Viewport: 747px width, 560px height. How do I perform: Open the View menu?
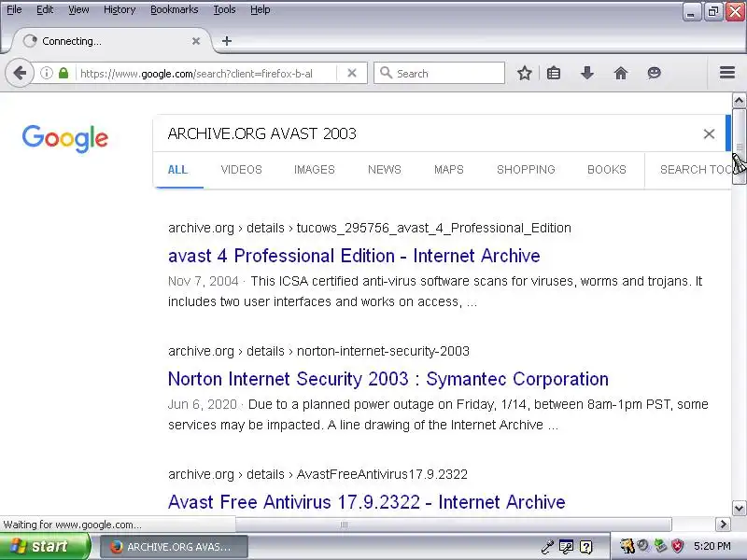tap(78, 9)
